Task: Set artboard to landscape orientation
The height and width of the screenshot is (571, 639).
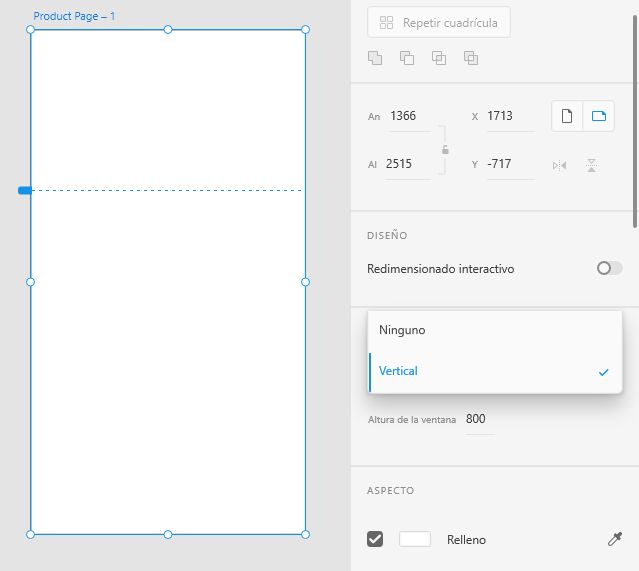Action: [598, 116]
